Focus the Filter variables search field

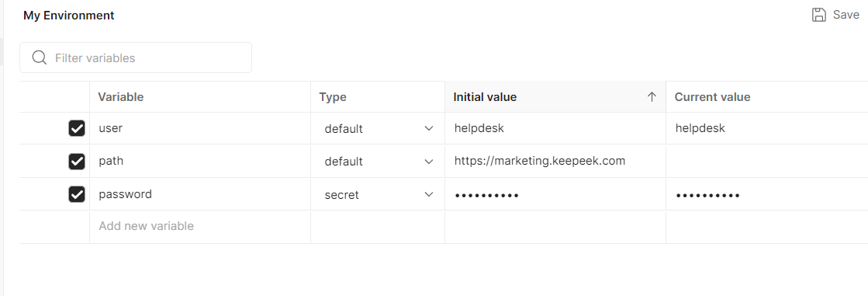(x=136, y=57)
